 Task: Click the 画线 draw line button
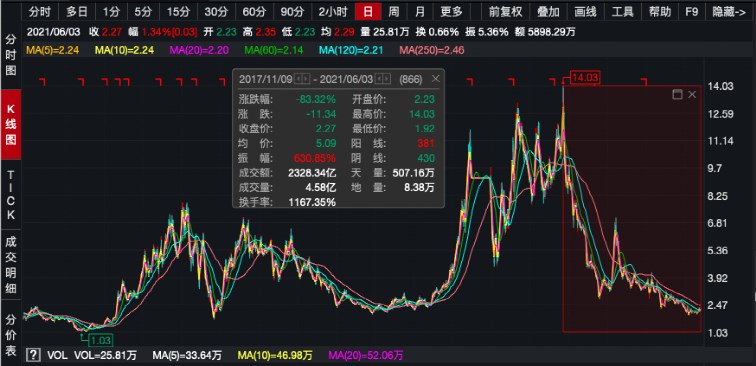coord(585,12)
